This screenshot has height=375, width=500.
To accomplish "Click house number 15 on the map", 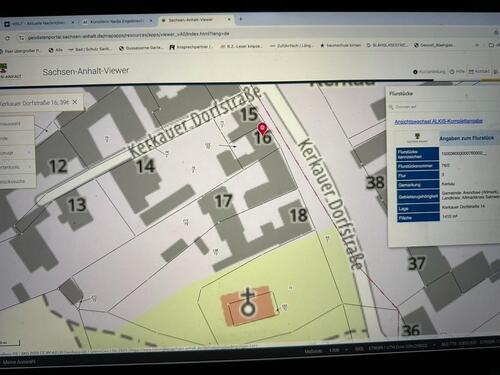I will [x=249, y=114].
